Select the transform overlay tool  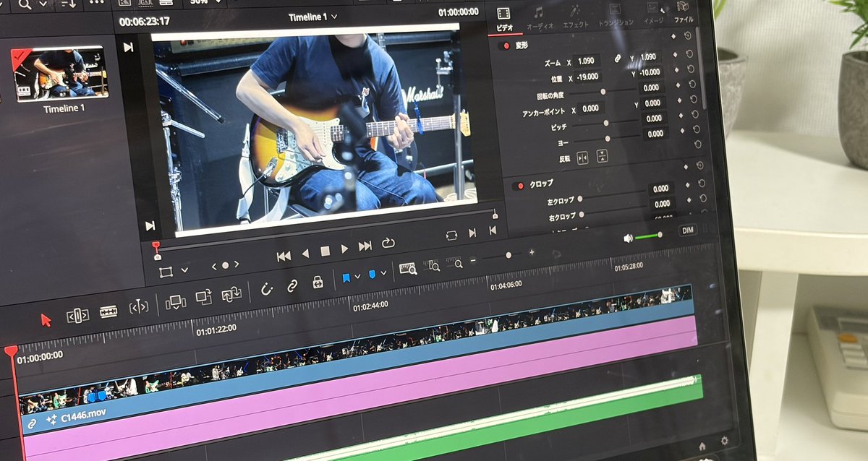click(166, 272)
